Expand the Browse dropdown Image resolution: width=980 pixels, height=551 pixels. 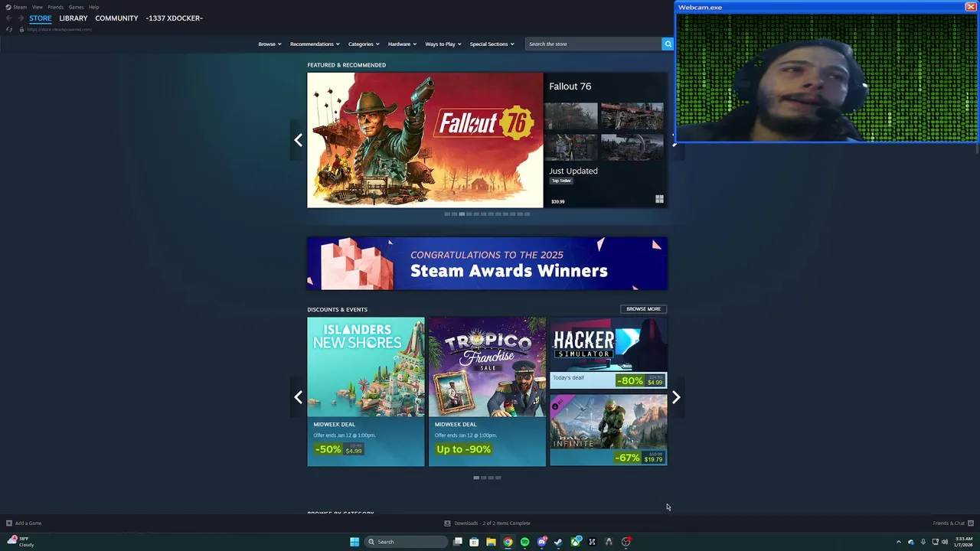click(x=269, y=44)
